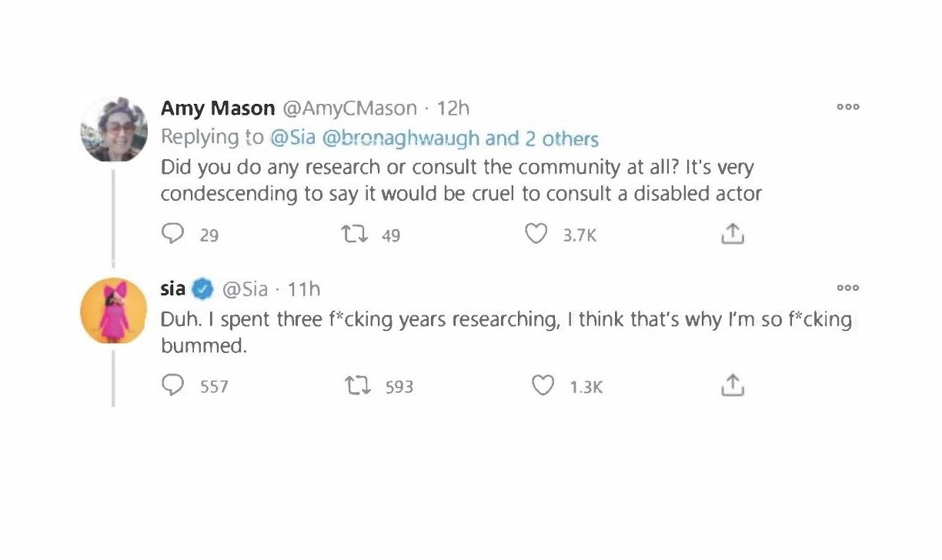Click the 12h timestamp on Amy's tweet
The image size is (942, 560).
point(453,108)
